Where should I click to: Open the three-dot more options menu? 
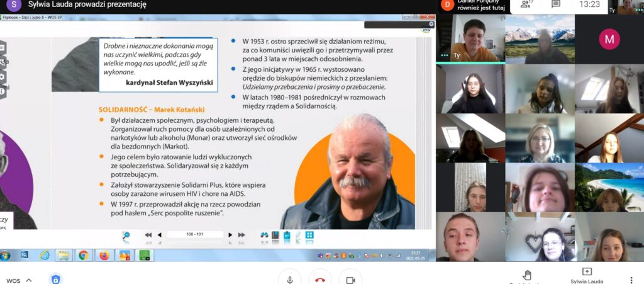point(631,280)
